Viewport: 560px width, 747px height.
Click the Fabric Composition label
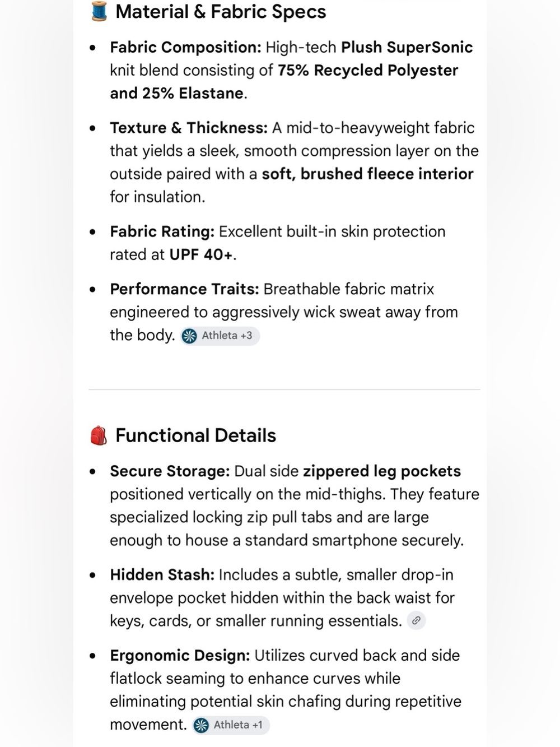185,47
